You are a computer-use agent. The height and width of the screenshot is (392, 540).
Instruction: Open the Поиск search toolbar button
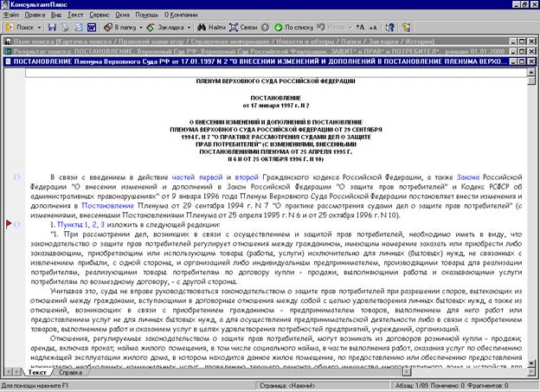(20, 27)
